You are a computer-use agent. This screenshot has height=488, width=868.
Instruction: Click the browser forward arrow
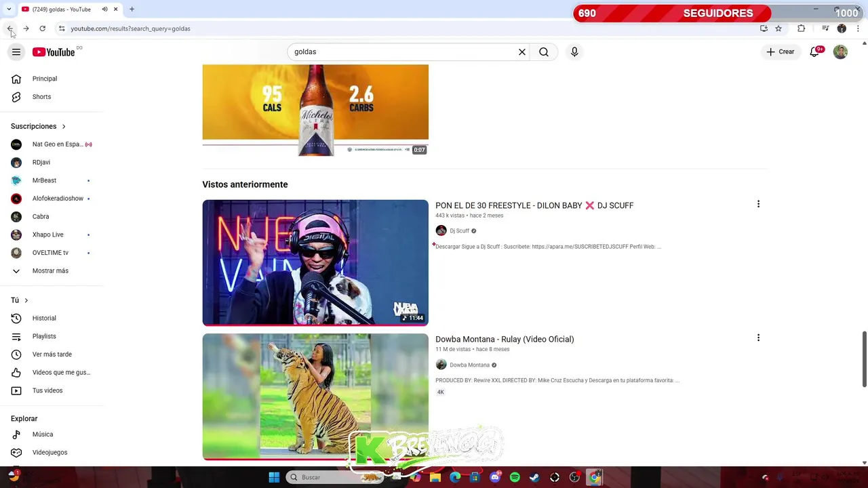point(26,28)
